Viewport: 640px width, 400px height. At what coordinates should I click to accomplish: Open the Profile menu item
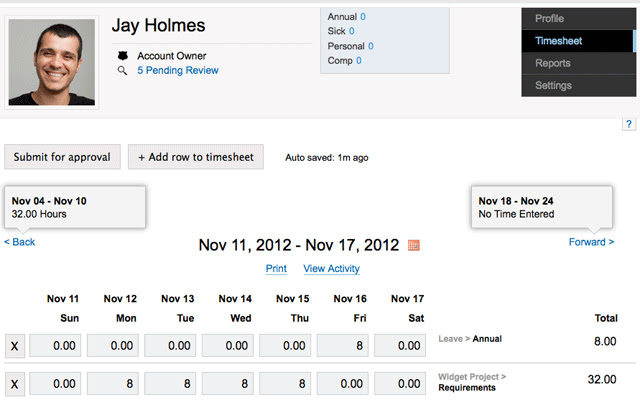click(578, 19)
